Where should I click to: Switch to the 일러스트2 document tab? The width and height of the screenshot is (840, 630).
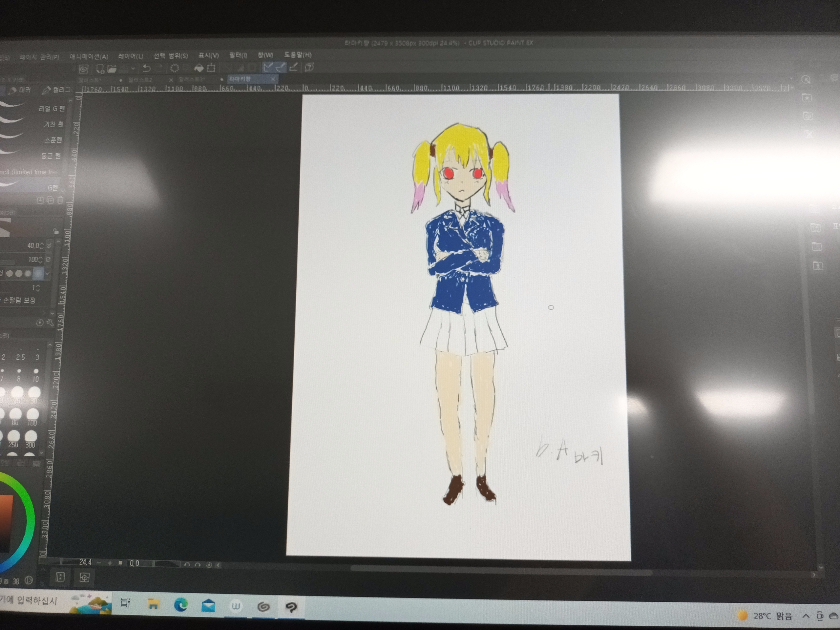(140, 80)
